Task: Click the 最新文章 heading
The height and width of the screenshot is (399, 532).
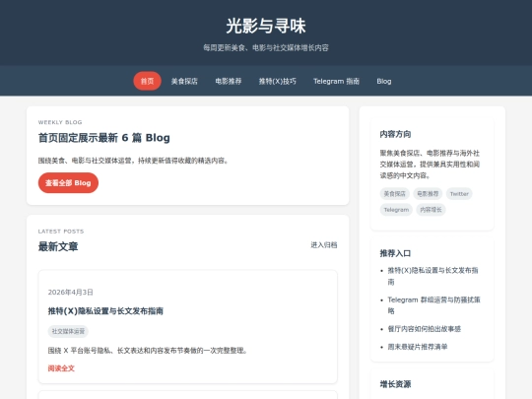Action: coord(58,246)
